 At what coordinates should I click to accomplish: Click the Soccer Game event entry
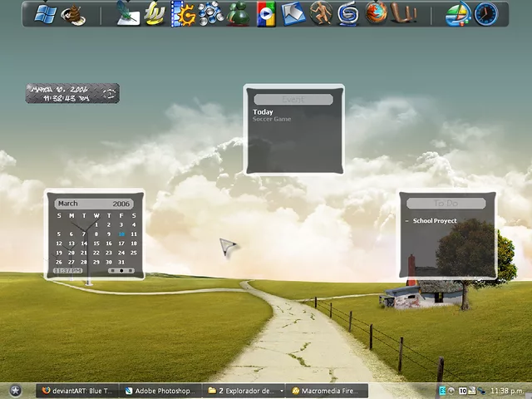click(x=272, y=120)
